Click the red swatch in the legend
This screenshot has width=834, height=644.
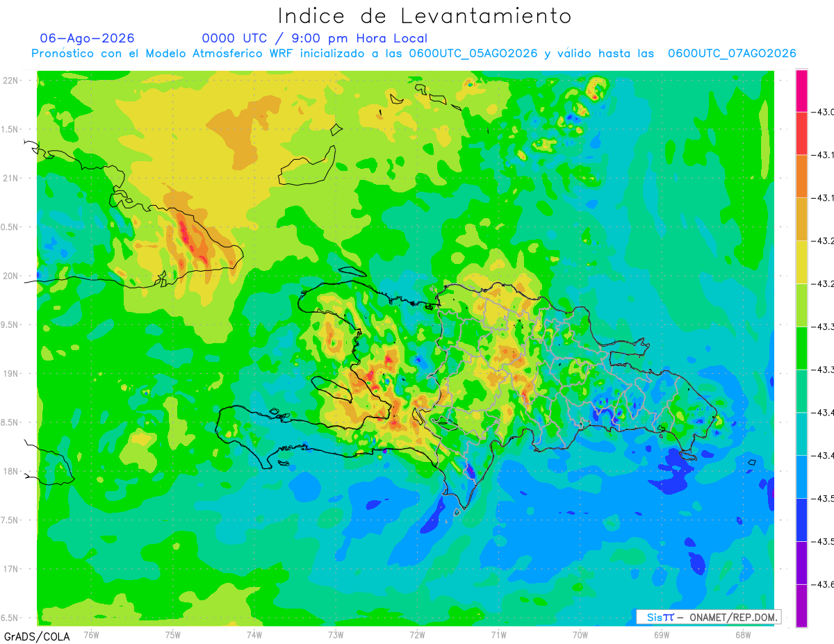click(x=801, y=133)
